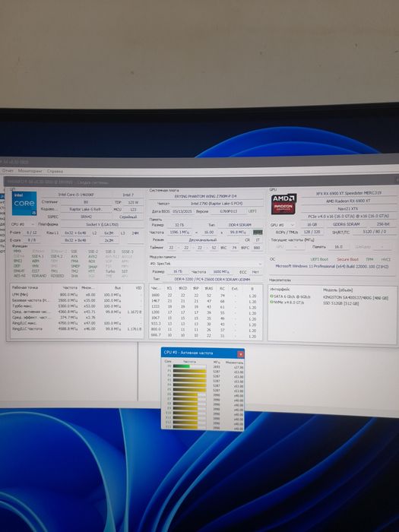Click the Intel Core i5 logo badge
Screen dimensions: 399x532
(24, 204)
